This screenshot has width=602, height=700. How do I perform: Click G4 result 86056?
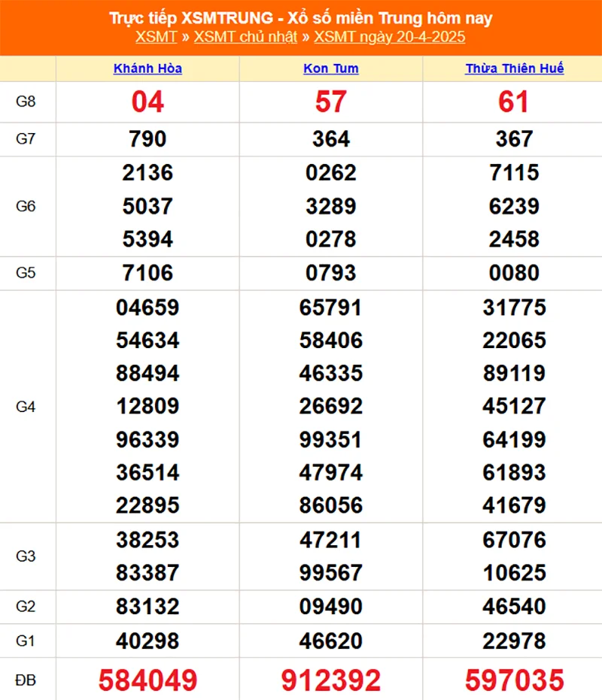pyautogui.click(x=330, y=505)
